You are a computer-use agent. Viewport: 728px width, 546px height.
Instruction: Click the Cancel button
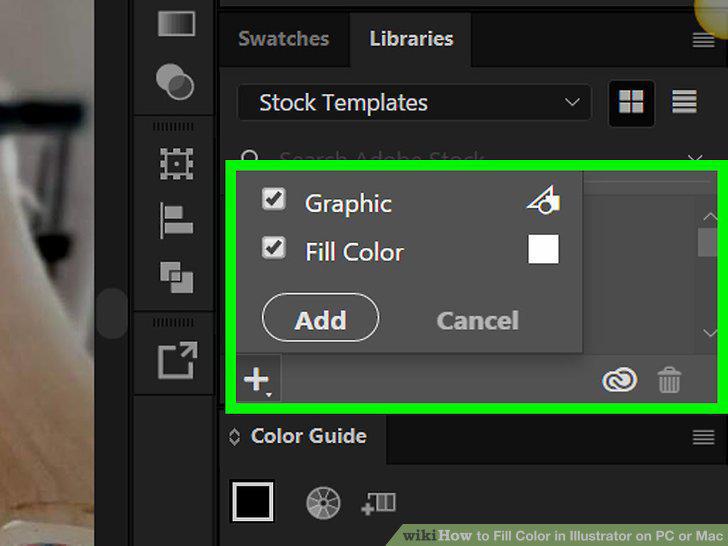[478, 321]
